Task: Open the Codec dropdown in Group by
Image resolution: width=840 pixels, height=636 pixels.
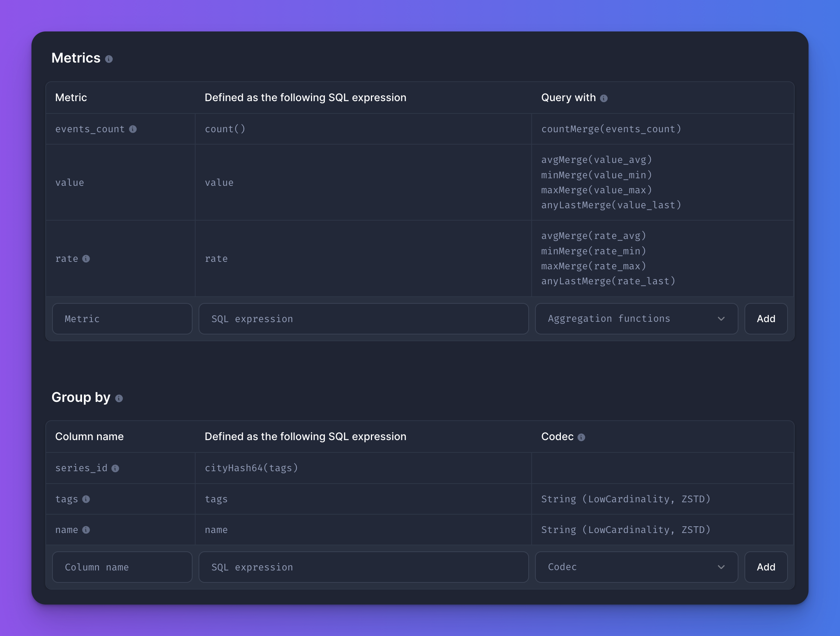Action: [x=637, y=567]
